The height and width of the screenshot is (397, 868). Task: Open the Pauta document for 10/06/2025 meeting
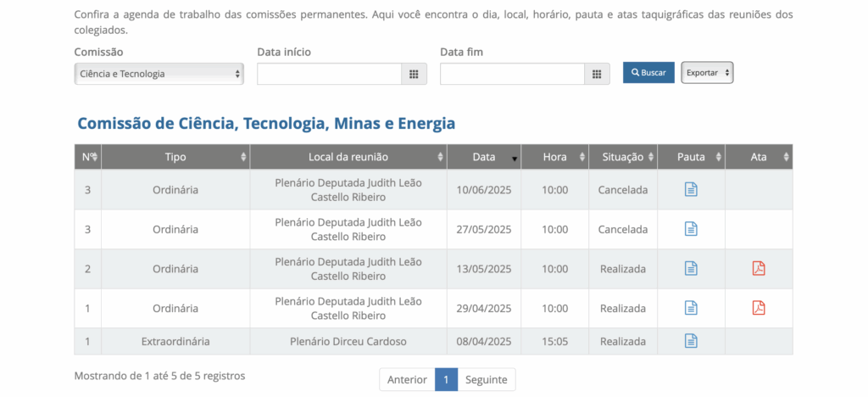pos(691,189)
